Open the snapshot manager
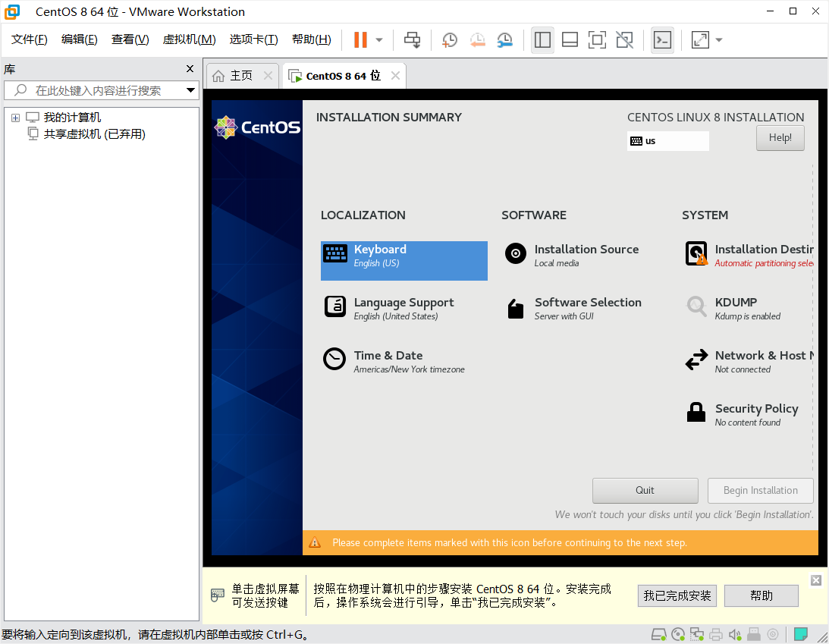The width and height of the screenshot is (829, 644). coord(505,39)
